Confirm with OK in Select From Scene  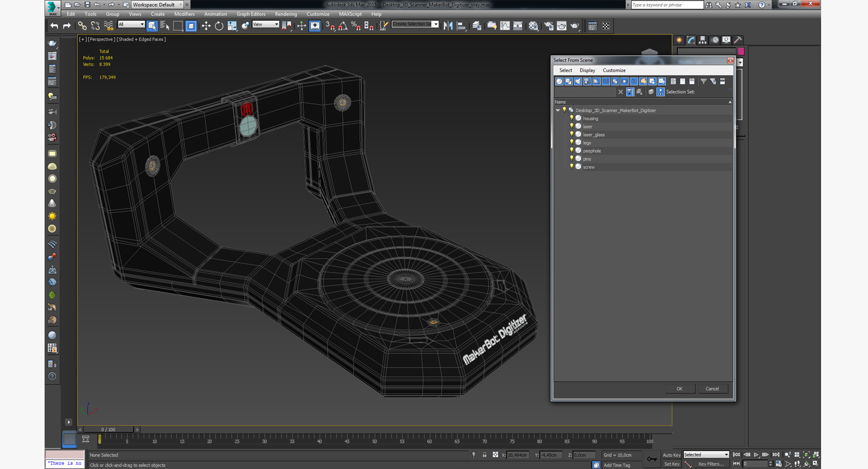point(680,389)
